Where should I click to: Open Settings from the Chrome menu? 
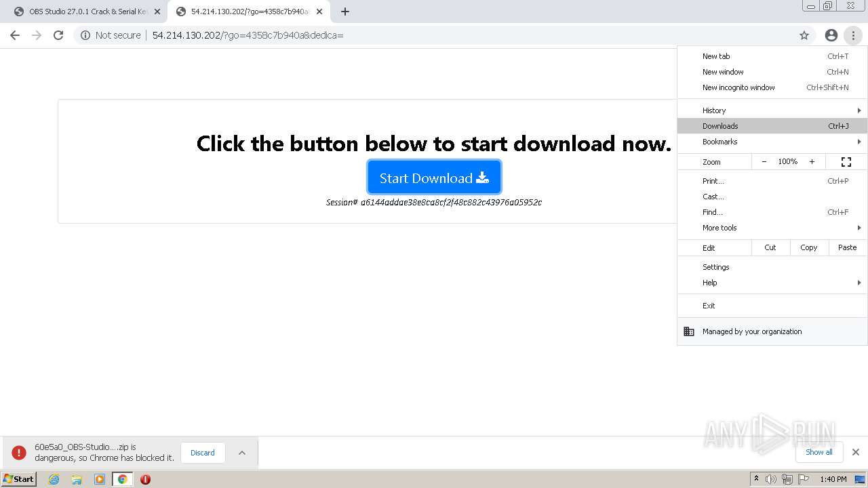pos(772,267)
